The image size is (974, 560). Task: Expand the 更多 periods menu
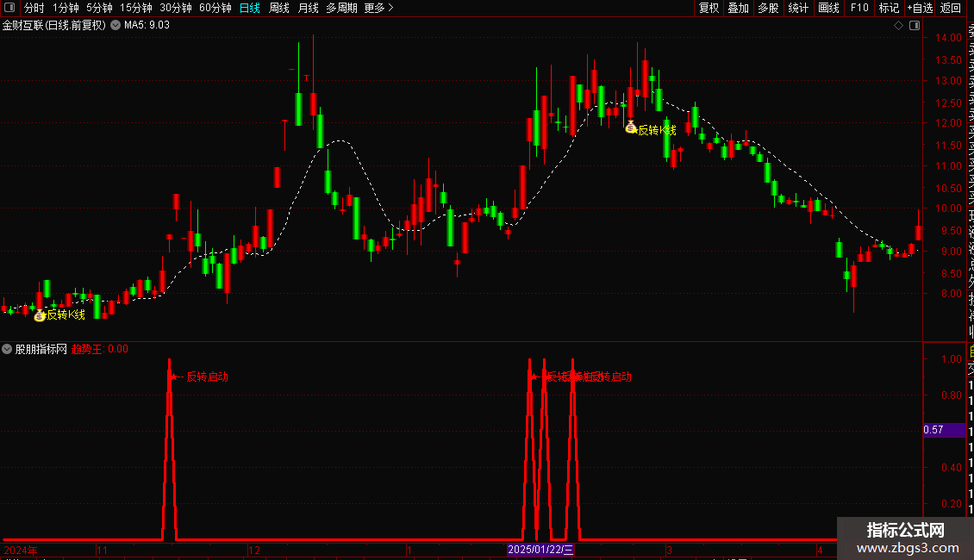pyautogui.click(x=378, y=8)
